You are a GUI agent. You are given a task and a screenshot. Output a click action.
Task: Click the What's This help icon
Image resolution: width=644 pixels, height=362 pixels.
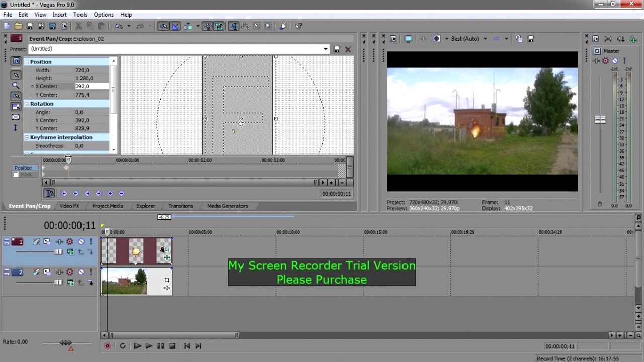[298, 26]
